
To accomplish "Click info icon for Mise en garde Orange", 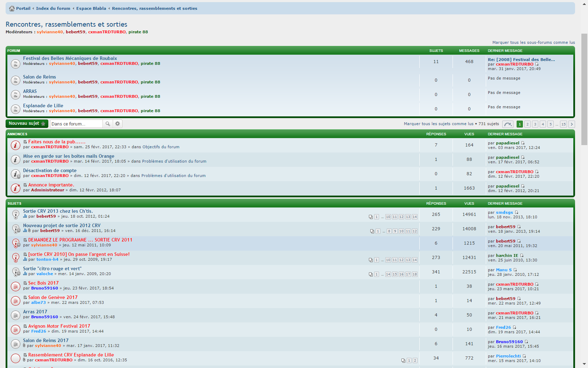I will (x=15, y=159).
